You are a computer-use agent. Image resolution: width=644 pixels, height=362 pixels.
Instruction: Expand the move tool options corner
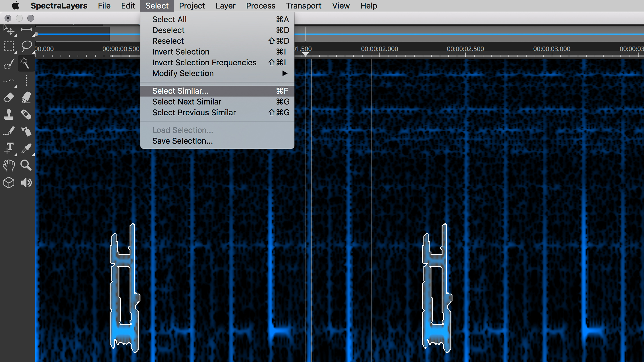pos(15,35)
